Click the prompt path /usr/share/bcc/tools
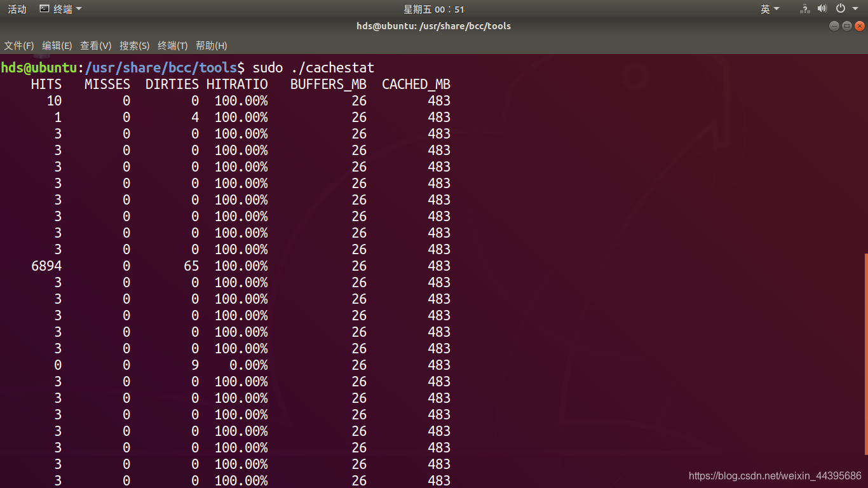Viewport: 868px width, 488px height. click(x=161, y=67)
